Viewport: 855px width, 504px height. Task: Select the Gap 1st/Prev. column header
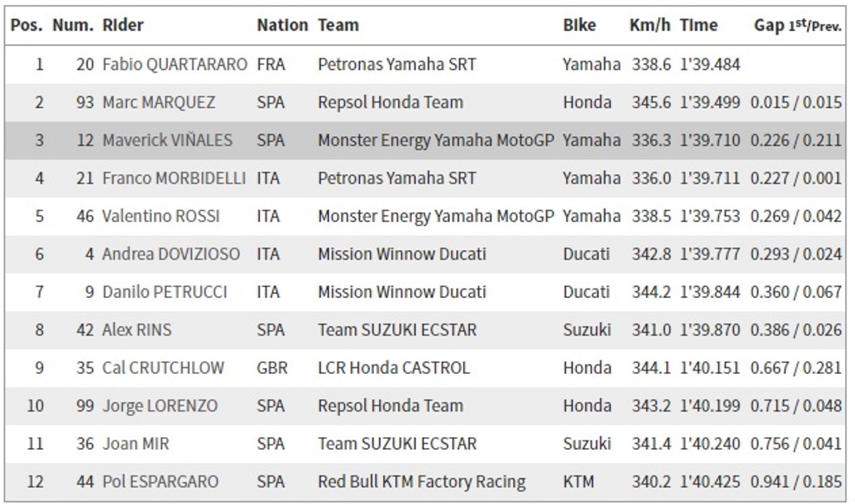click(x=797, y=25)
